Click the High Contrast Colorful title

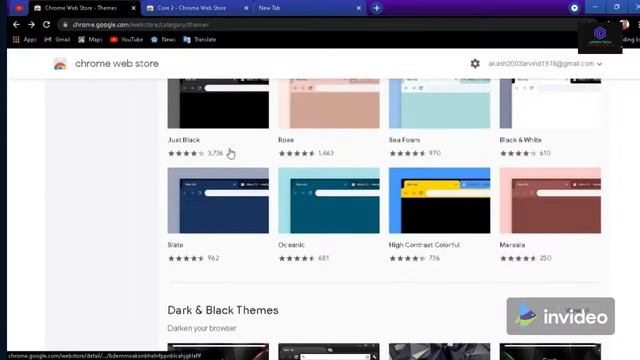(424, 244)
